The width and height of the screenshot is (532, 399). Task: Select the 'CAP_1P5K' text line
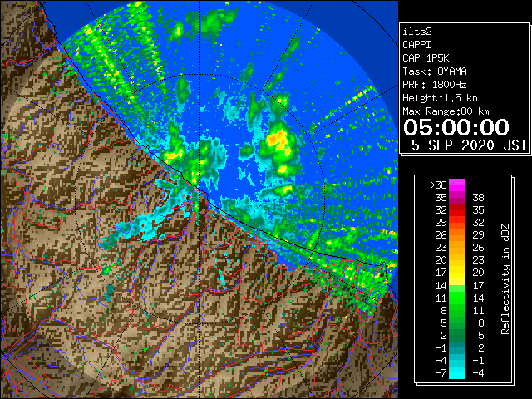426,58
